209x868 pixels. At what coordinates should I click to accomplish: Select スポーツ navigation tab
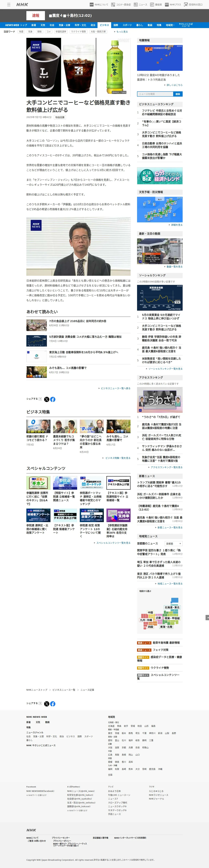point(127,25)
